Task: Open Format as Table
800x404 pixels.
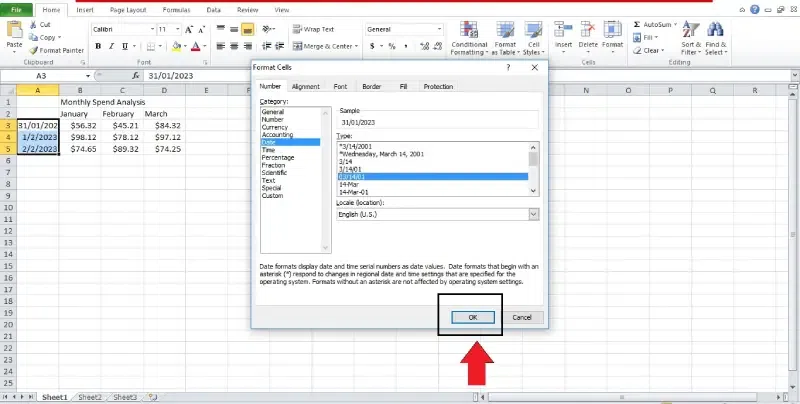Action: [x=506, y=38]
